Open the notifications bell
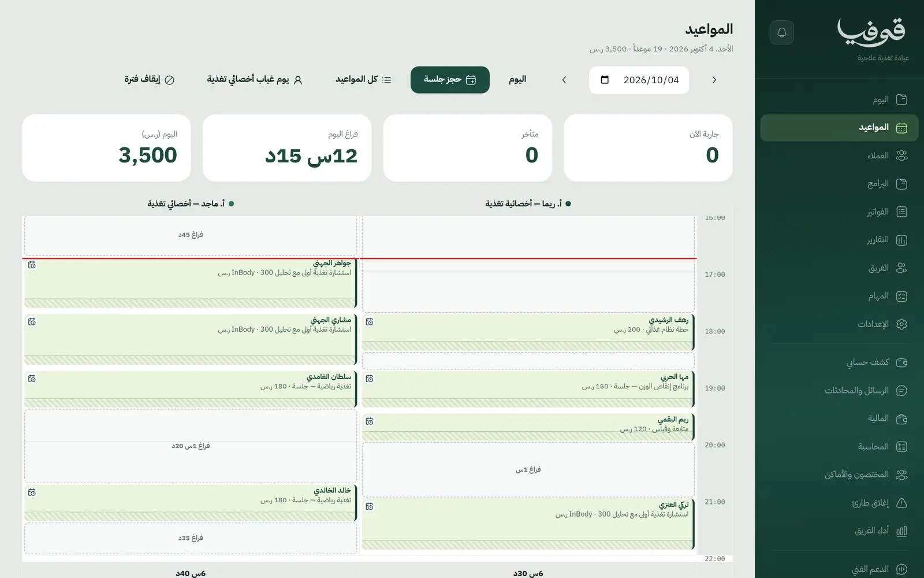Screen dimensions: 924x578 coord(782,32)
